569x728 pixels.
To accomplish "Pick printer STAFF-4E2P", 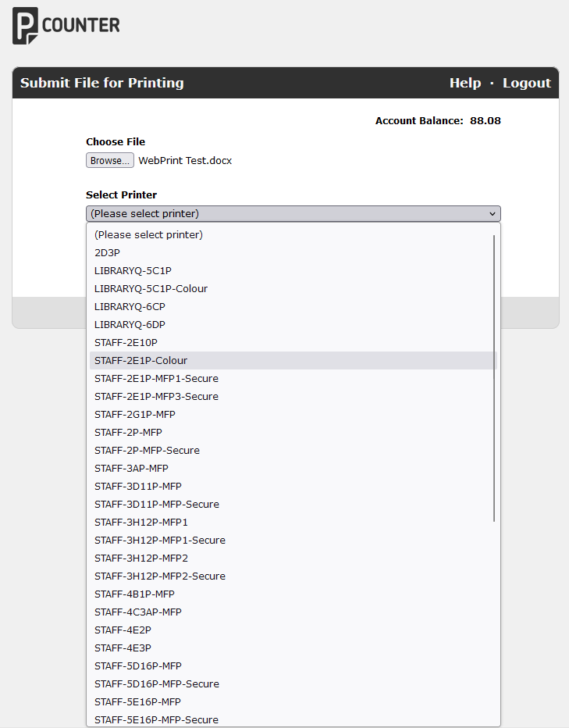I will point(293,630).
